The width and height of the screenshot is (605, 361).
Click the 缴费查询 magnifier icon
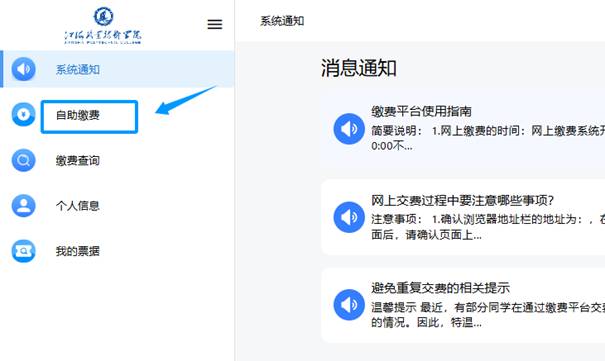pyautogui.click(x=24, y=160)
